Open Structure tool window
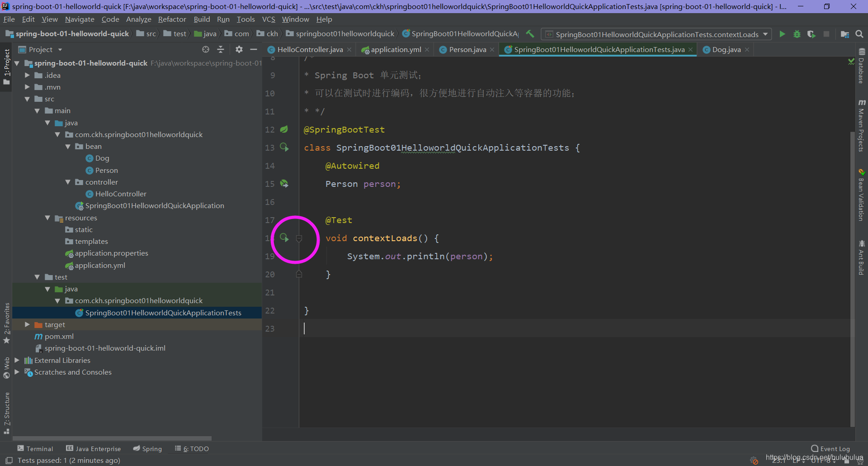Viewport: 868px width, 466px height. pos(6,413)
